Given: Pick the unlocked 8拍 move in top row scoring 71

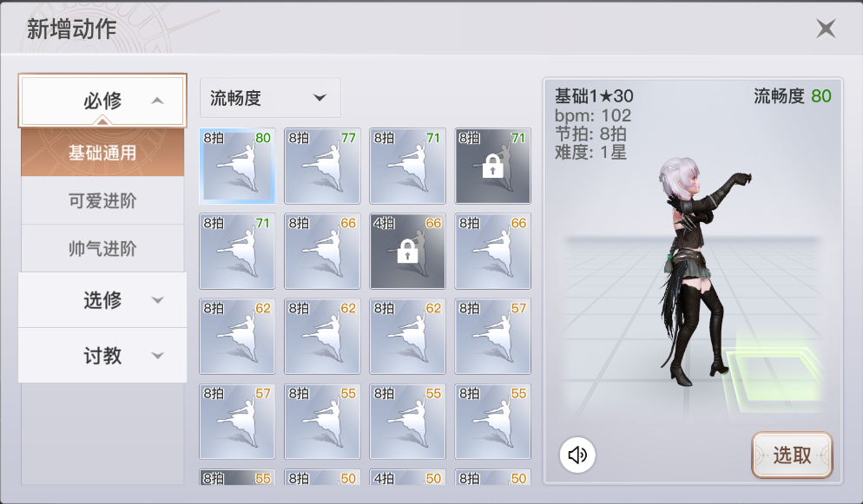Looking at the screenshot, I should [408, 166].
